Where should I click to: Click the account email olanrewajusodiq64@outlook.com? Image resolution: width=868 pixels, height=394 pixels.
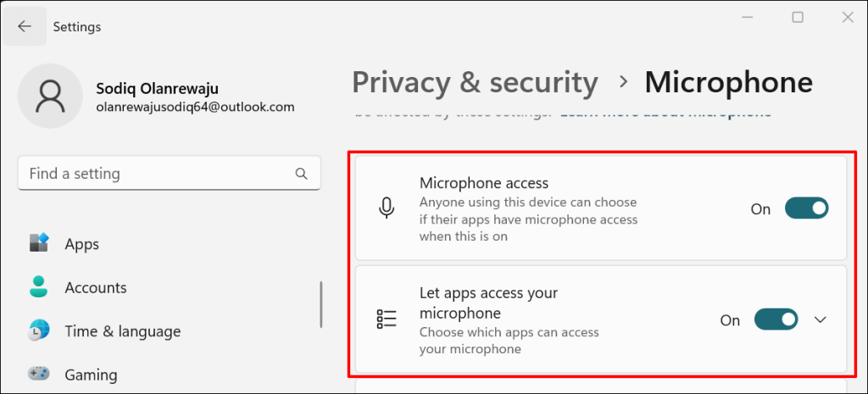click(x=196, y=108)
